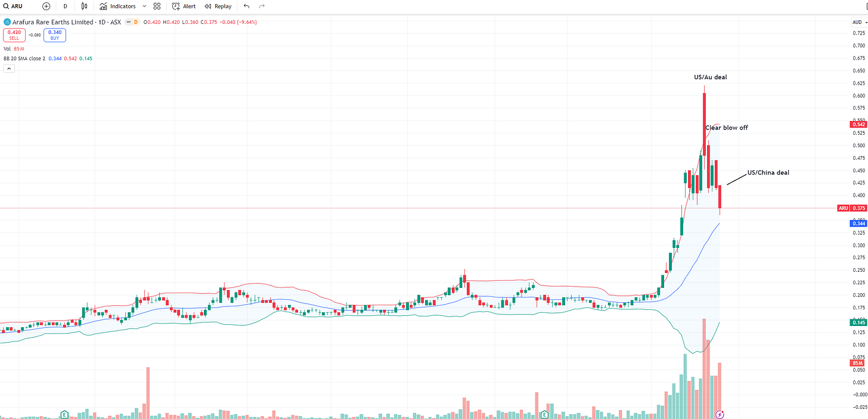Change the D timeframe interval
This screenshot has height=419, width=868.
(65, 6)
